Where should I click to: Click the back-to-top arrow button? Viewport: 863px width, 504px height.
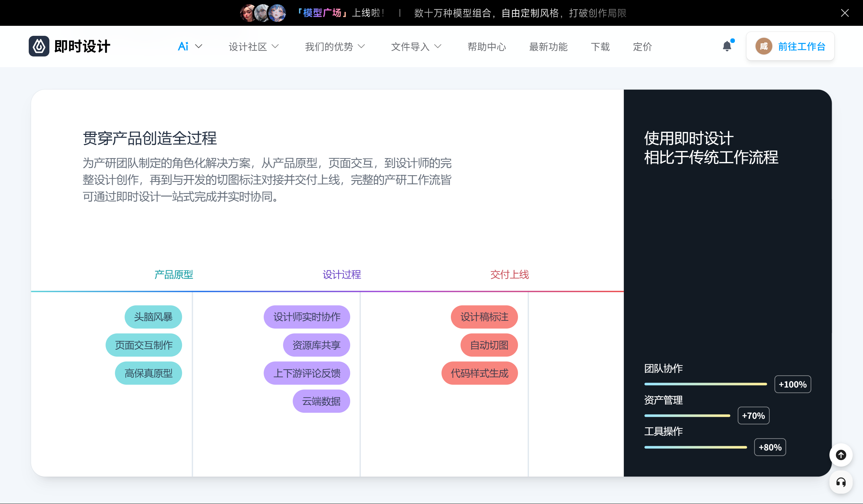click(841, 455)
